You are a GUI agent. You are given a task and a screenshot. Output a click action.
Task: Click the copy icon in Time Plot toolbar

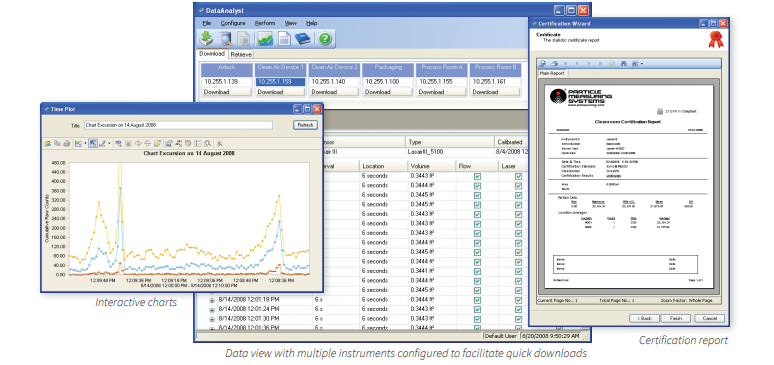[x=57, y=144]
